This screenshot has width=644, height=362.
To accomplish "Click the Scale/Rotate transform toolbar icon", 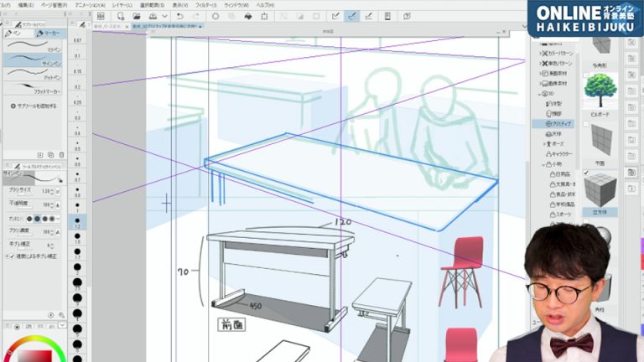I will [x=264, y=16].
